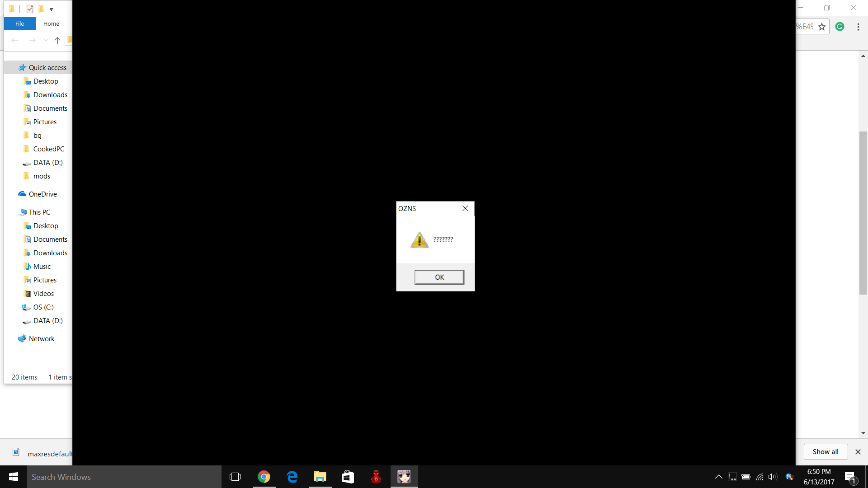The width and height of the screenshot is (868, 488).
Task: Switch to Chrome from taskbar
Action: 264,477
